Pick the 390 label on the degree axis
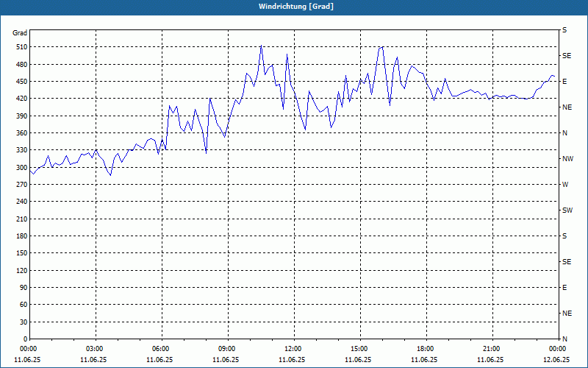This screenshot has width=588, height=368. [x=21, y=116]
